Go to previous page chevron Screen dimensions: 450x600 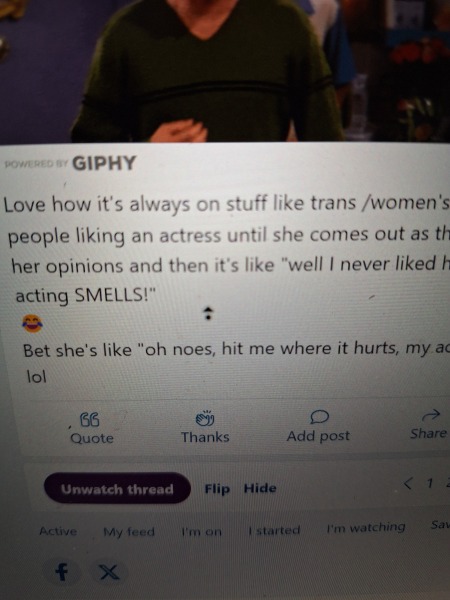(409, 484)
